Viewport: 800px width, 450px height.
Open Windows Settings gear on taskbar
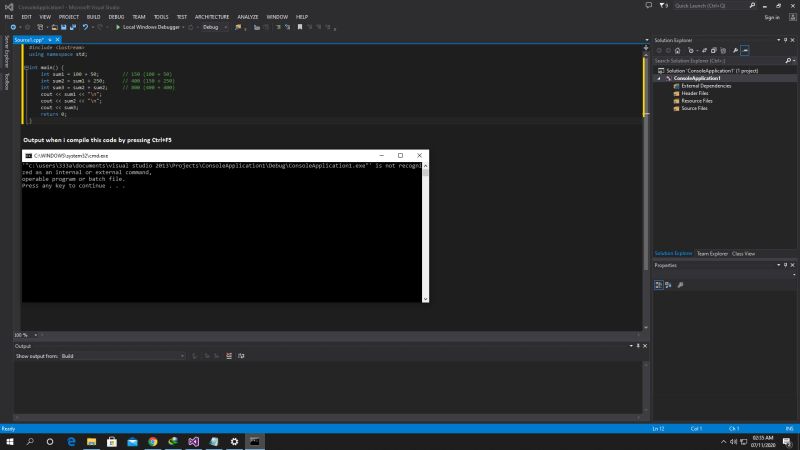[234, 441]
